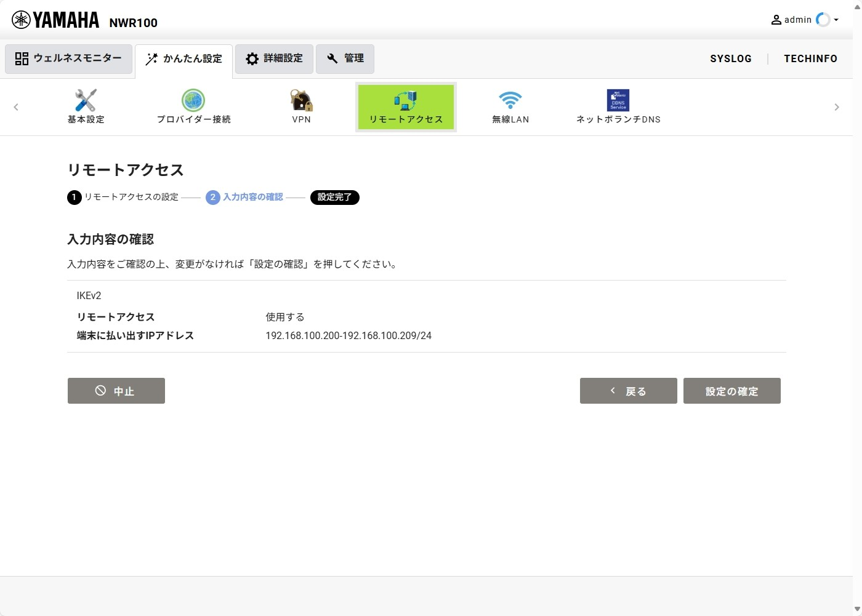Click the YAMAHA logo
This screenshot has height=616, width=862.
pos(55,19)
